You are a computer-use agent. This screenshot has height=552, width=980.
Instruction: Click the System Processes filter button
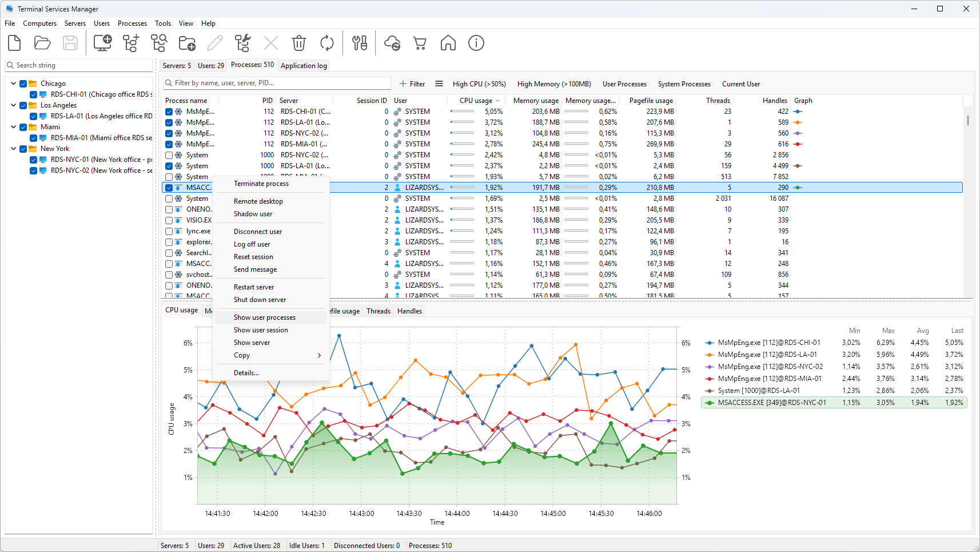(x=684, y=84)
